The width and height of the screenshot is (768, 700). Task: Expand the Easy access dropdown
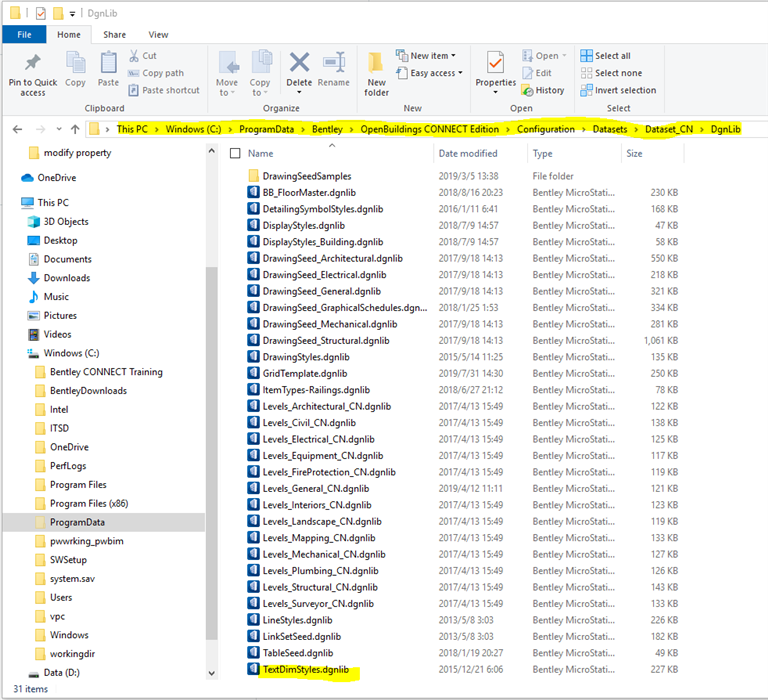(x=460, y=73)
